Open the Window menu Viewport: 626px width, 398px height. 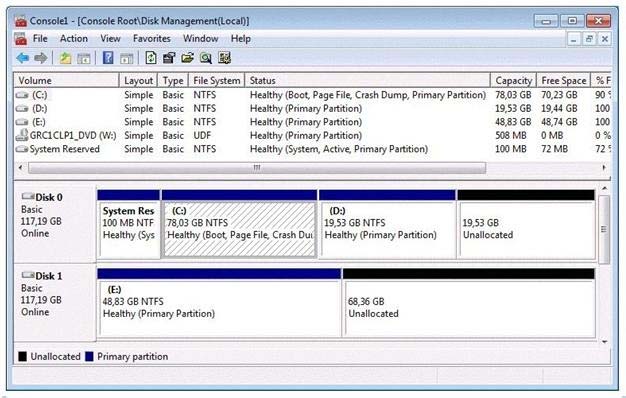click(x=200, y=39)
